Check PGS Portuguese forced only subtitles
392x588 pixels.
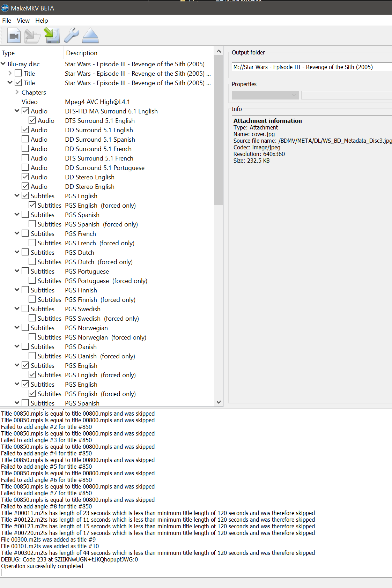pyautogui.click(x=32, y=281)
